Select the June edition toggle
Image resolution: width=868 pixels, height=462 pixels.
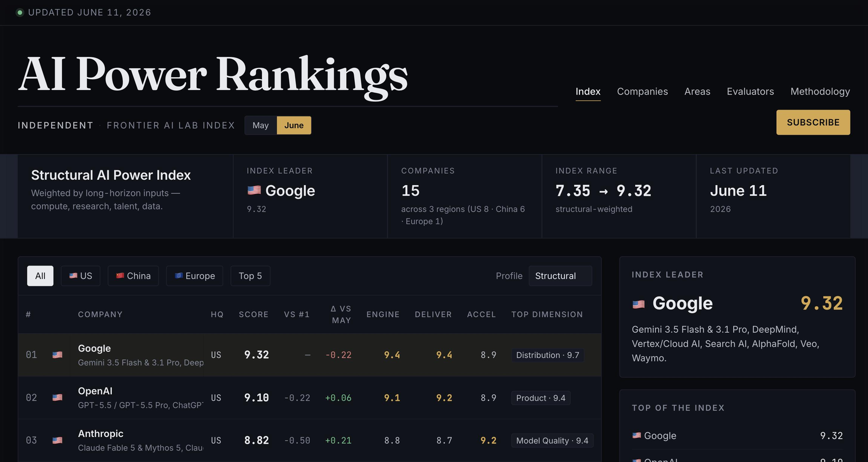(x=294, y=125)
